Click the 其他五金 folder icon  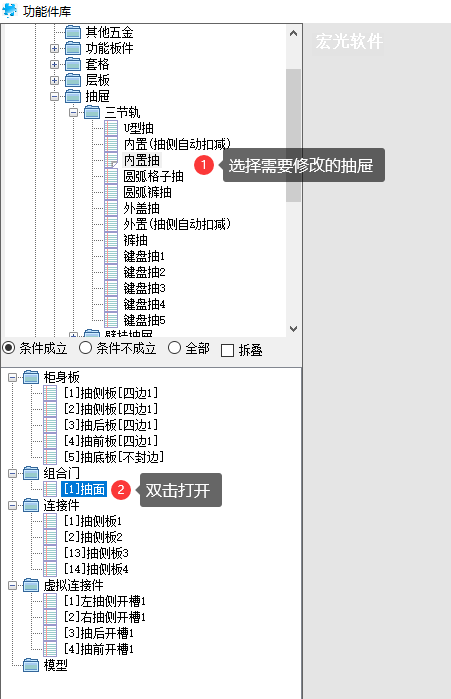click(x=73, y=32)
